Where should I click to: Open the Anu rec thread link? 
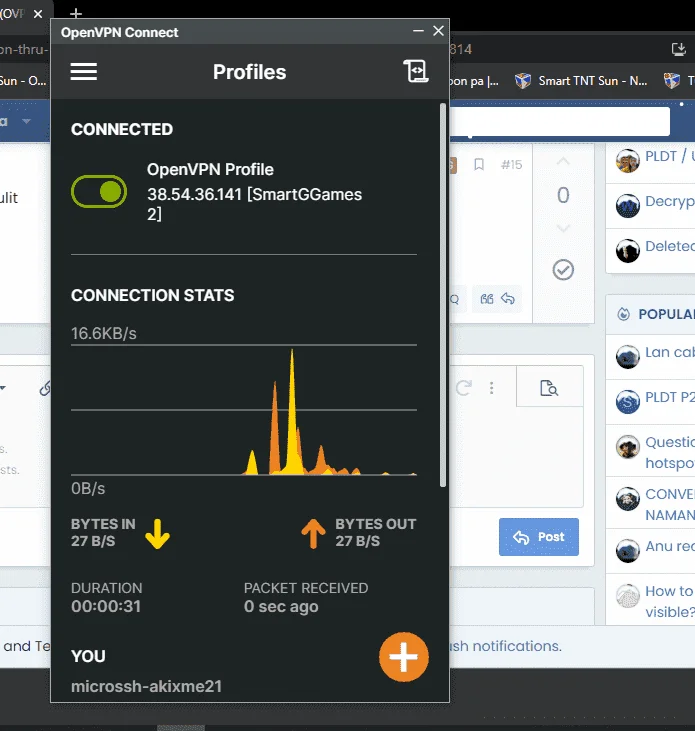point(670,546)
